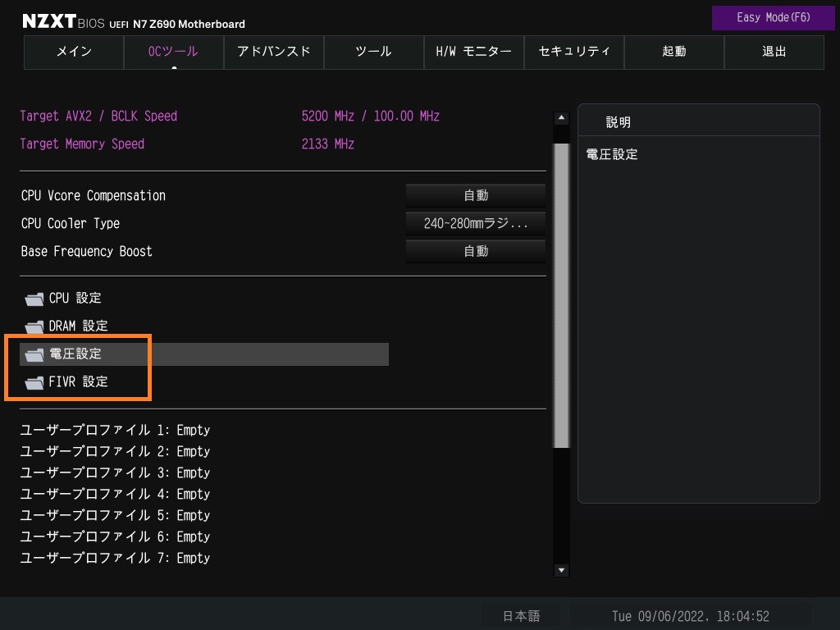Select the DRAM 設定 label
Image resolution: width=840 pixels, height=630 pixels.
tap(78, 326)
